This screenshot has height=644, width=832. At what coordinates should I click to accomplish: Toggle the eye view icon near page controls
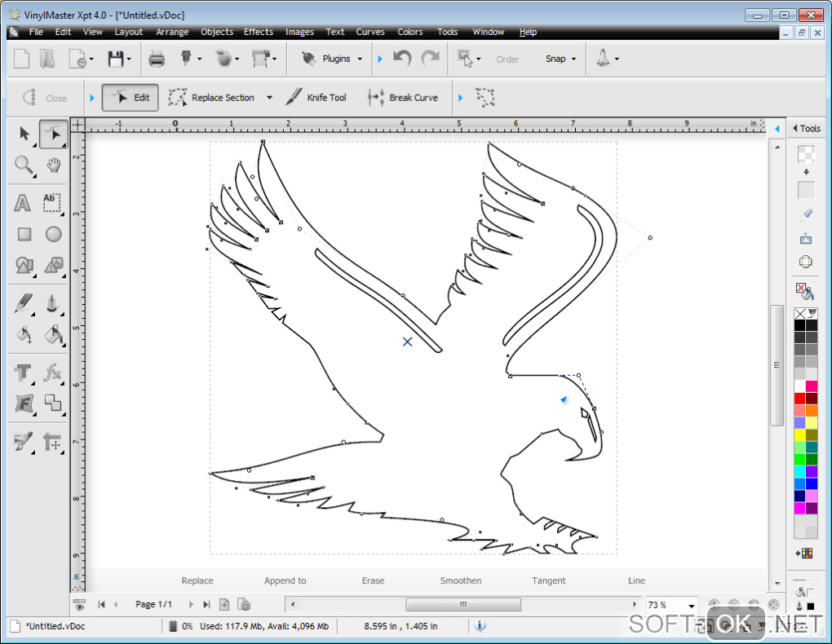pos(80,604)
